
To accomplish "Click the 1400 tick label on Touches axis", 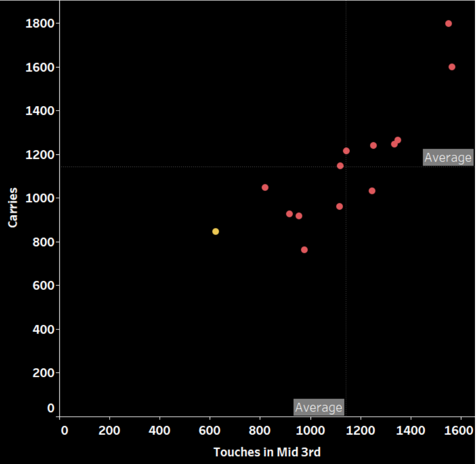I will click(x=411, y=430).
